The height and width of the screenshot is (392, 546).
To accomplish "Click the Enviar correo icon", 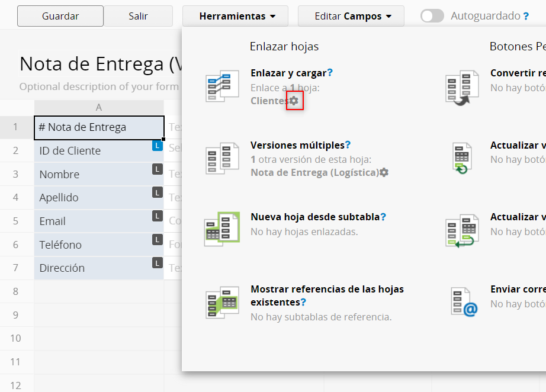I will pyautogui.click(x=463, y=302).
